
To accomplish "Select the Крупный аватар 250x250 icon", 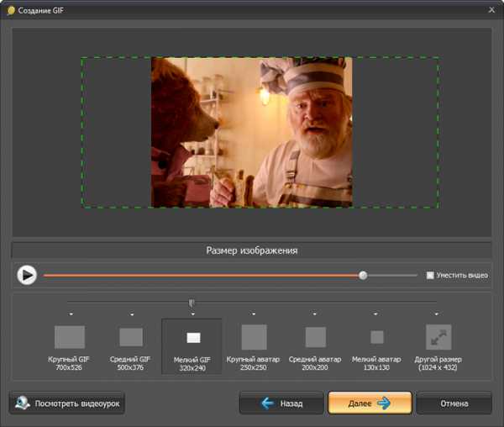I will pos(254,337).
